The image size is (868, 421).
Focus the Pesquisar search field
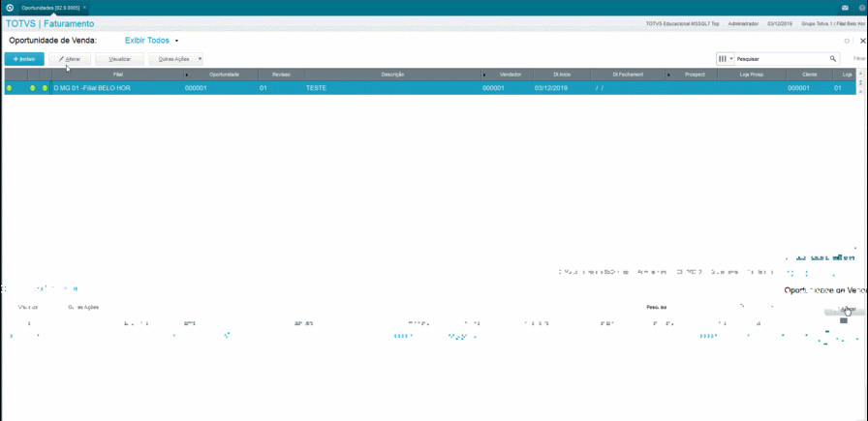pos(782,59)
